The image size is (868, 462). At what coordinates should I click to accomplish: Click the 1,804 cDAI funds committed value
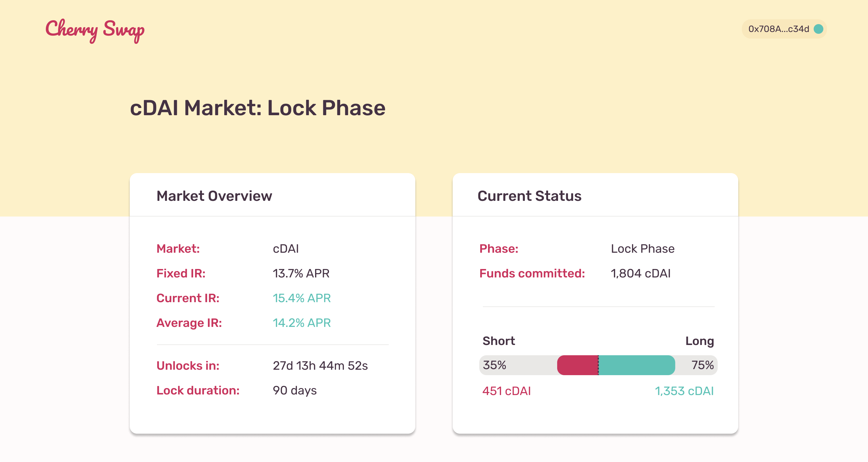[640, 273]
